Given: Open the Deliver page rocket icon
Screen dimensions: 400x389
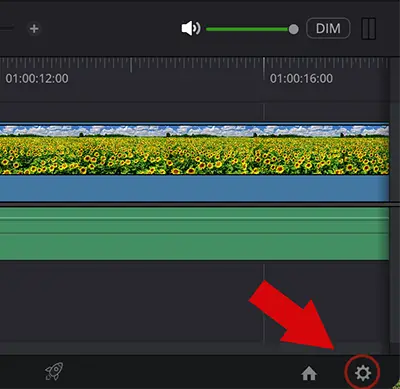Looking at the screenshot, I should (x=54, y=371).
